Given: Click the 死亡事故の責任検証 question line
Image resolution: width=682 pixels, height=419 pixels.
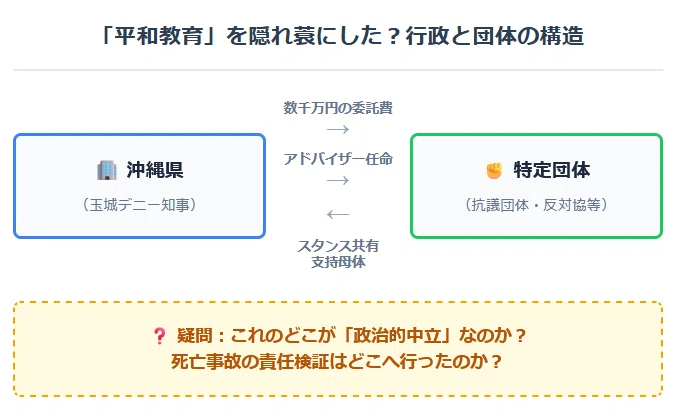Looking at the screenshot, I should pos(337,362).
